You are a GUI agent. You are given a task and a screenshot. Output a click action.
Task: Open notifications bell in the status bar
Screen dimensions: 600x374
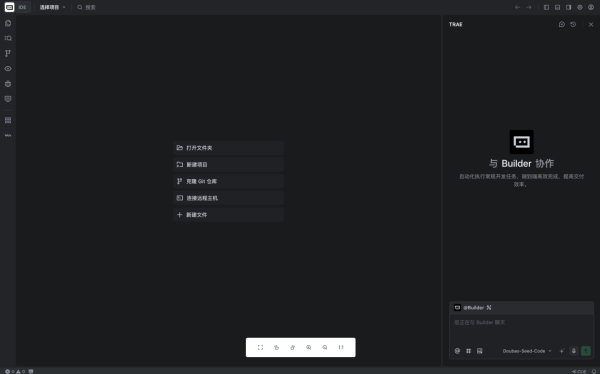click(594, 371)
